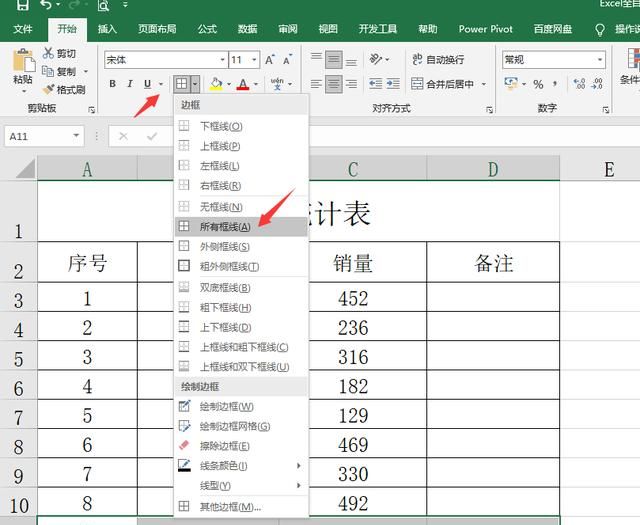640x525 pixels.
Task: Click the text orientation icon
Action: (x=375, y=60)
